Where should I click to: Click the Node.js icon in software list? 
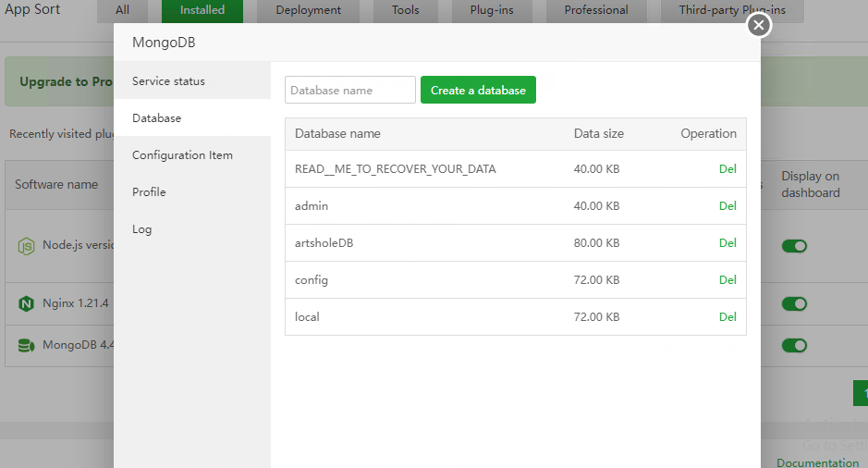pos(26,246)
